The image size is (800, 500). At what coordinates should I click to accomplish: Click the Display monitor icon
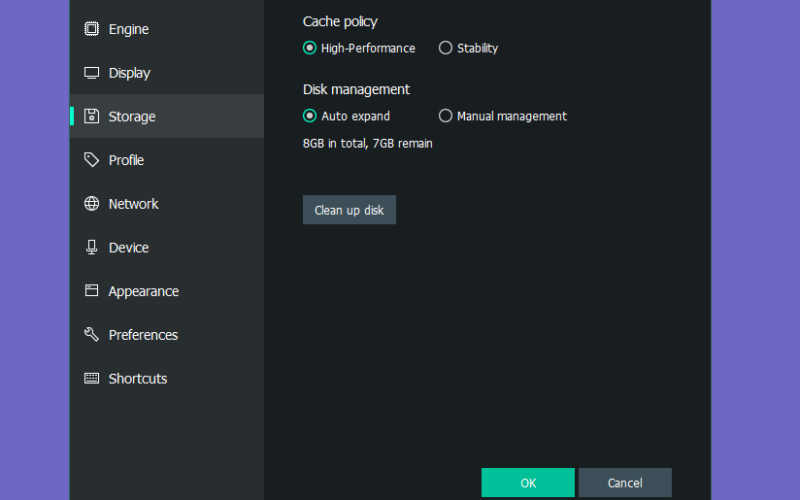91,73
